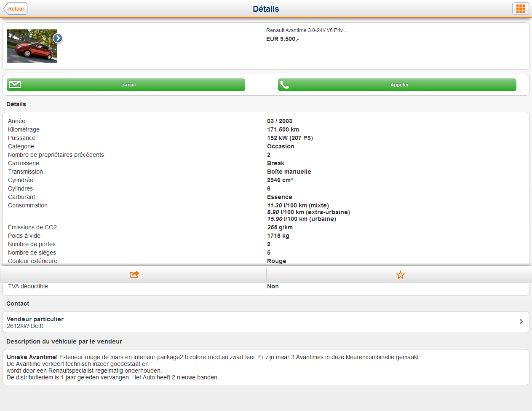Expand seller details with the right chevron
The width and height of the screenshot is (532, 411).
coord(521,322)
